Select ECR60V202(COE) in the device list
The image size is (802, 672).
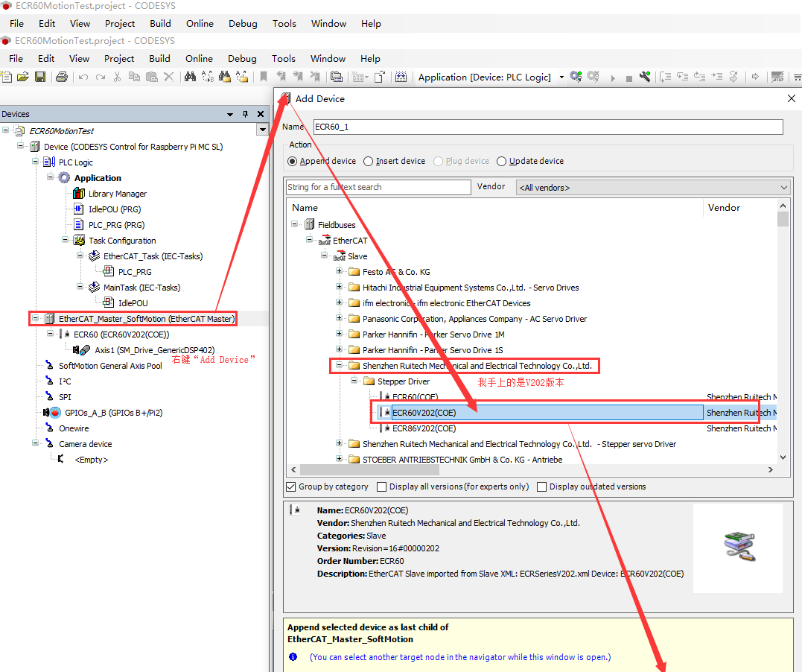[x=424, y=413]
